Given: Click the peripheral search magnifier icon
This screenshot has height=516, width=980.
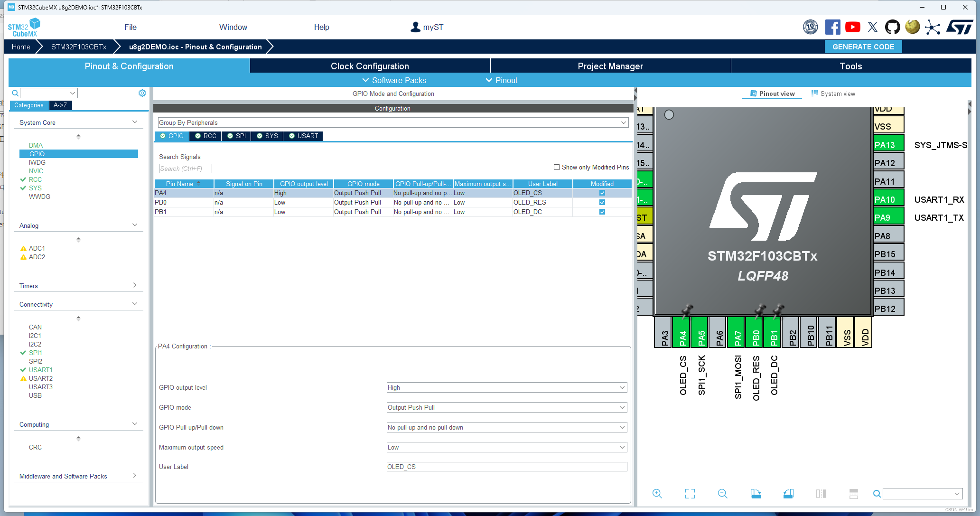Looking at the screenshot, I should pos(15,93).
